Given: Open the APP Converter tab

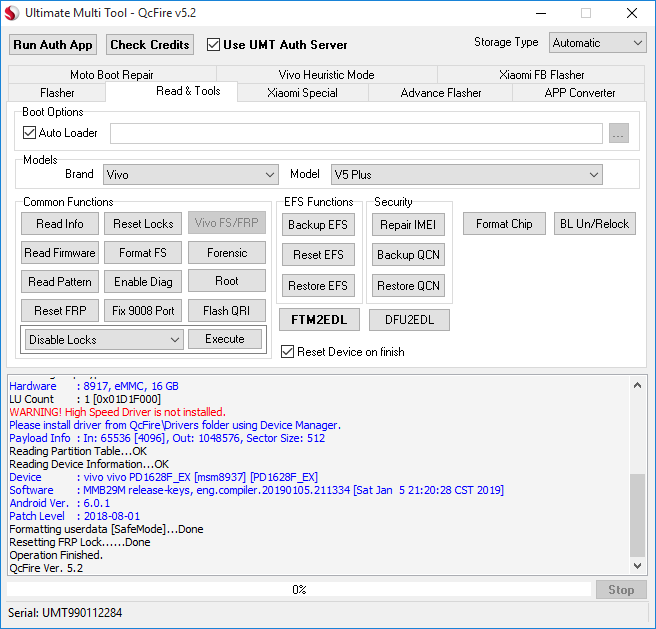Looking at the screenshot, I should pos(579,92).
